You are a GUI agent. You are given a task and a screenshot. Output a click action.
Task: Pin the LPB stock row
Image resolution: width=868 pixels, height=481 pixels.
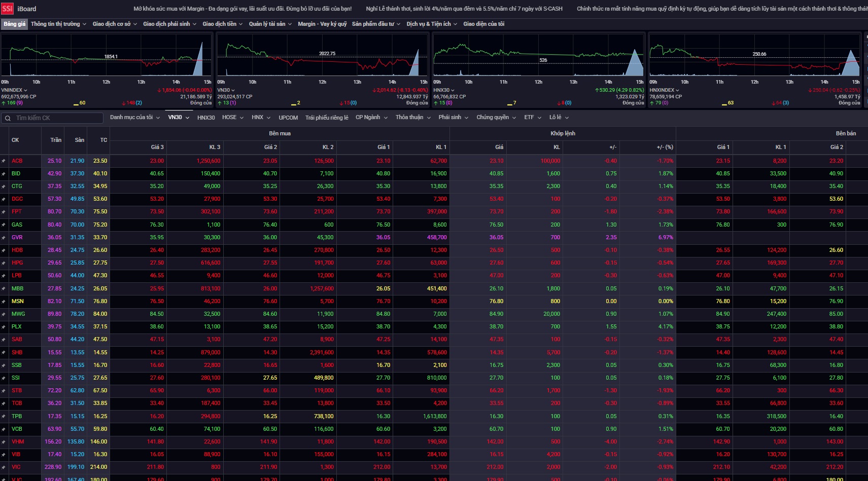(x=4, y=276)
